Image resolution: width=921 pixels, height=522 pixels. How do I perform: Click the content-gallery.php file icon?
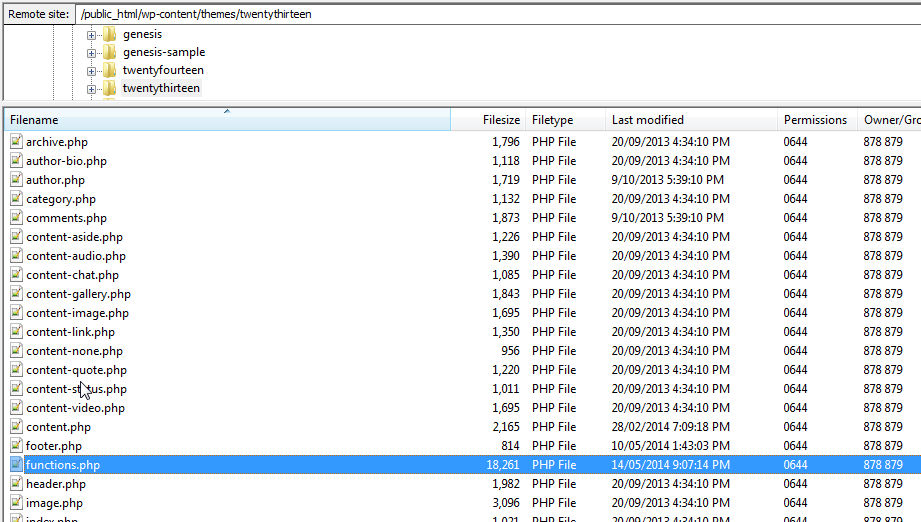coord(16,294)
